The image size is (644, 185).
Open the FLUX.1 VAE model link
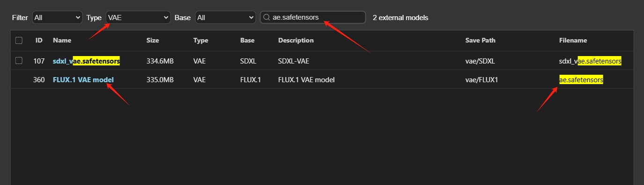83,80
